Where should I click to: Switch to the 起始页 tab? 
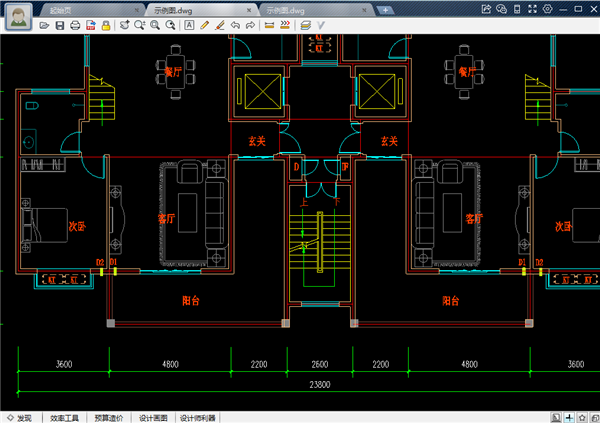pyautogui.click(x=63, y=8)
